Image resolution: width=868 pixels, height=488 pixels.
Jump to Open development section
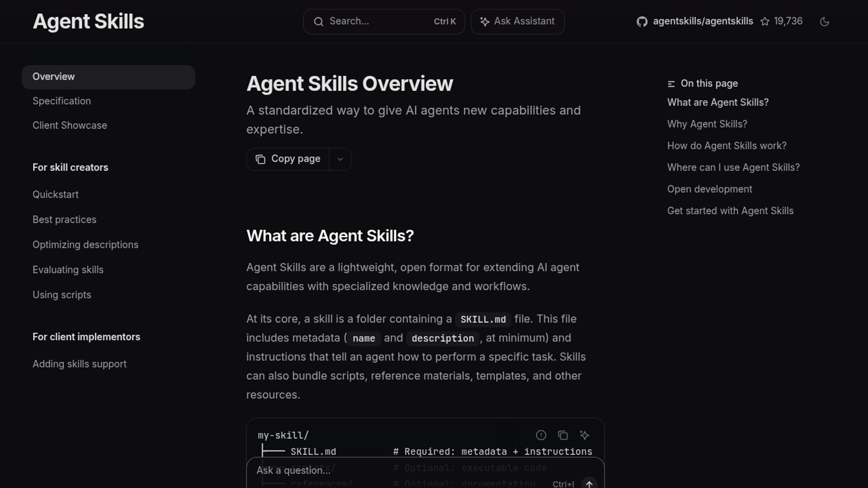click(x=710, y=189)
